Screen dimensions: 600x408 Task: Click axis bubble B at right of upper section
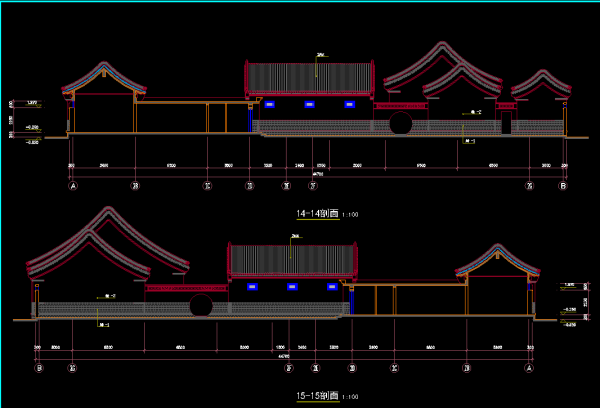pos(563,186)
